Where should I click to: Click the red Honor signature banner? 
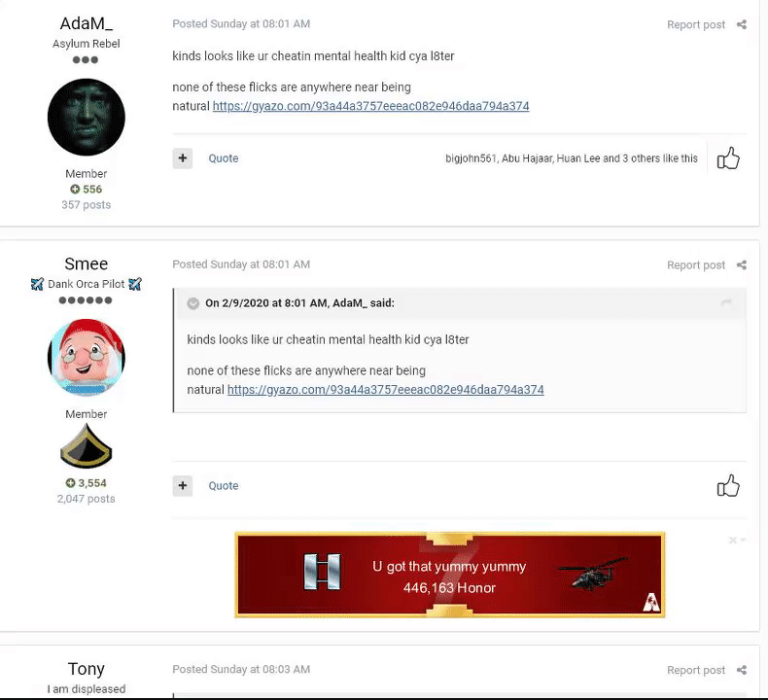tap(450, 575)
